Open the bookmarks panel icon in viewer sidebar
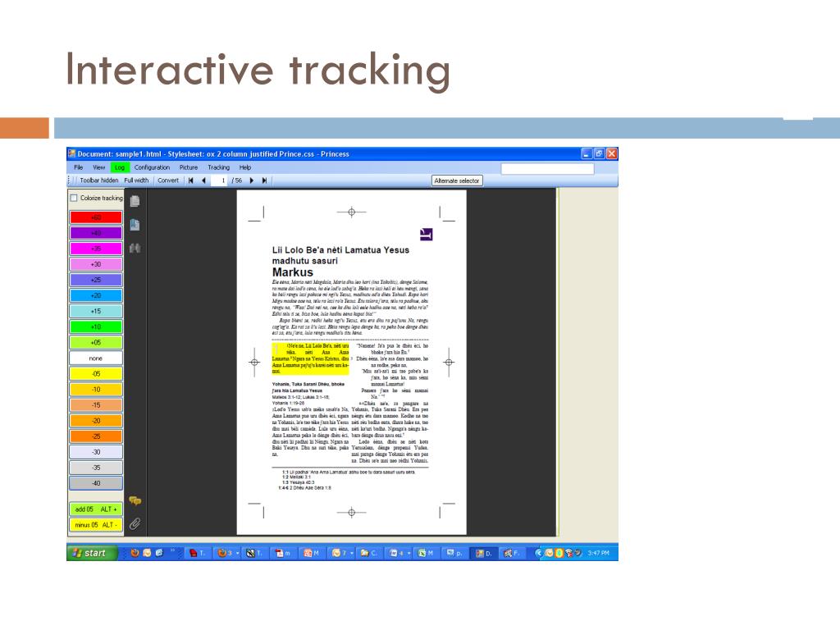 pos(135,225)
